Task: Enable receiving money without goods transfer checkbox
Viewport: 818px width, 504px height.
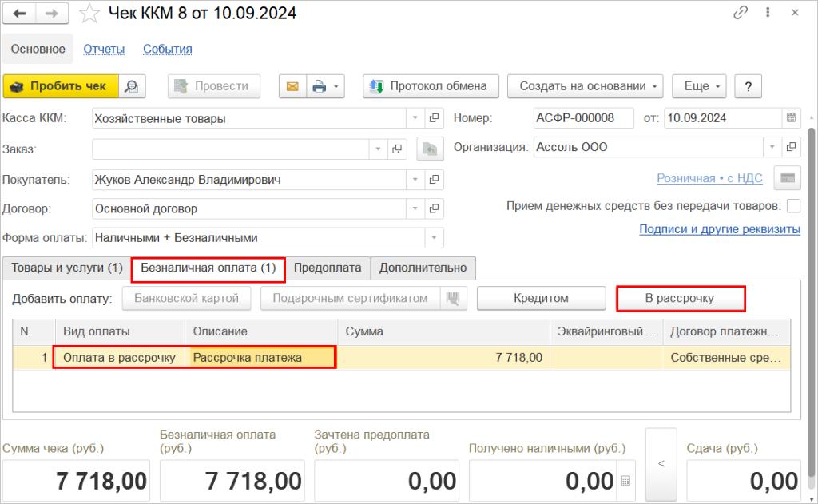Action: click(793, 206)
